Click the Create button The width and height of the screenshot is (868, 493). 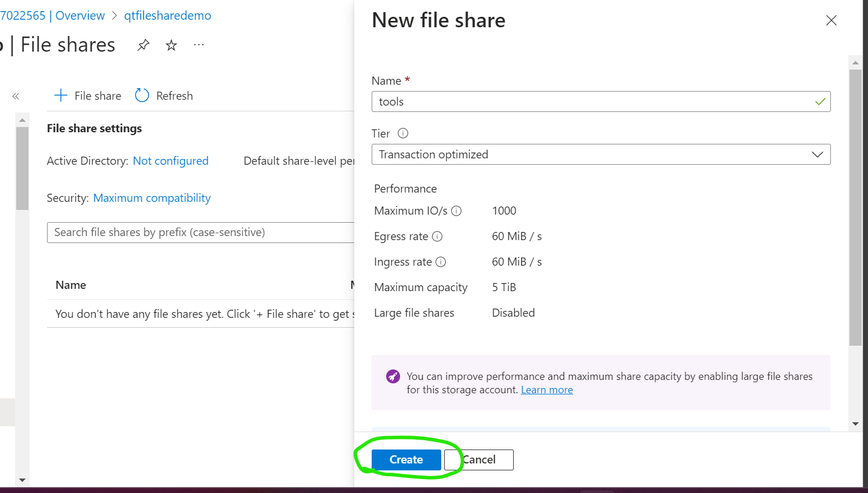406,460
